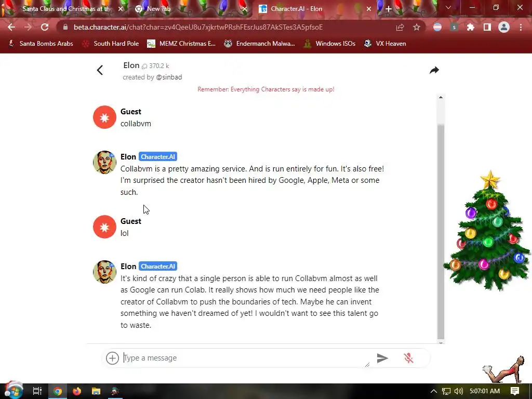Click the Character.AI badge on first Elon reply

(x=158, y=157)
